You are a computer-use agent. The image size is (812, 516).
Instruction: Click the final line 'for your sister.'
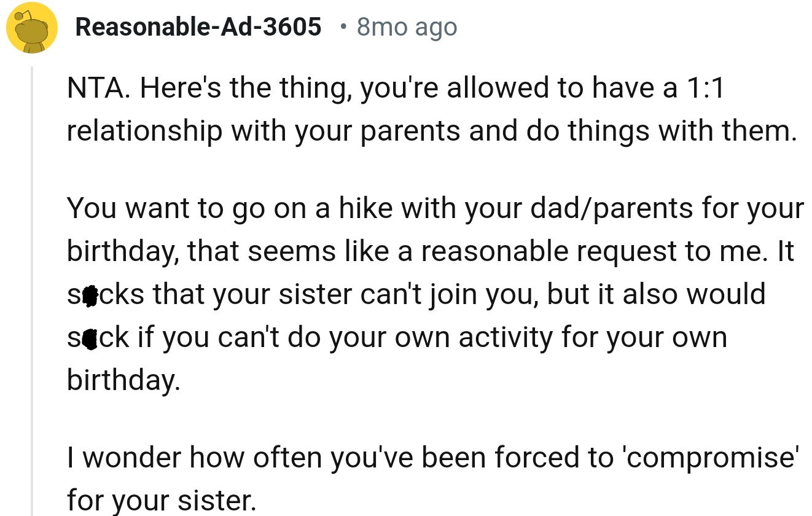[160, 501]
